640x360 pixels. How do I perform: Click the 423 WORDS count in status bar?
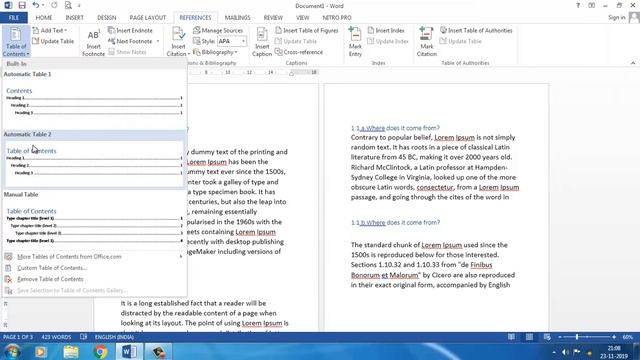point(56,337)
